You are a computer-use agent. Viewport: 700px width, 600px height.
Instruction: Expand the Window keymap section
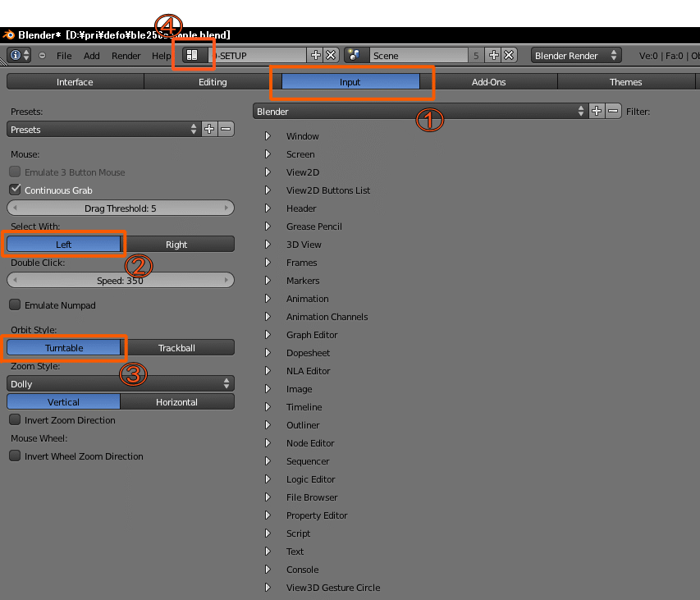[268, 135]
